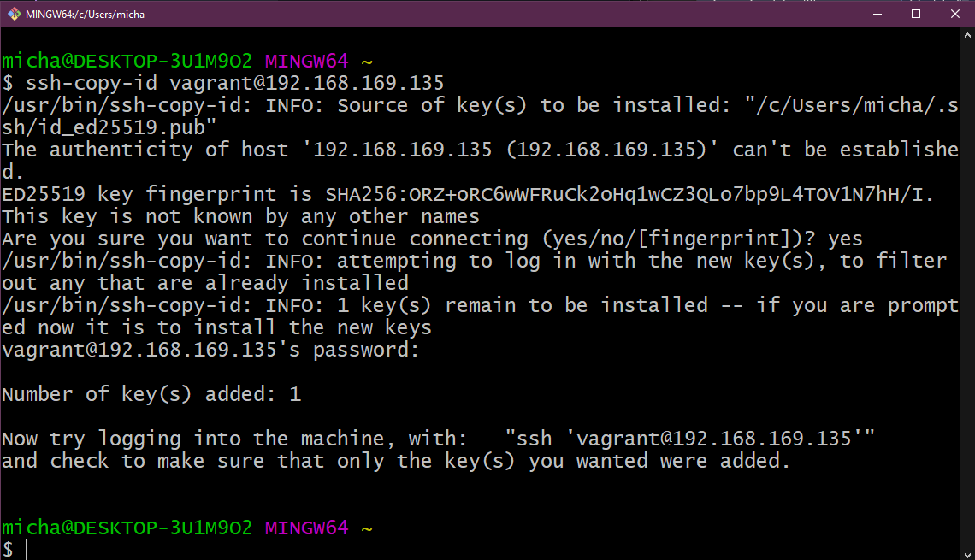Click the cursor at the final $ prompt
This screenshot has height=560, width=975.
(x=27, y=550)
